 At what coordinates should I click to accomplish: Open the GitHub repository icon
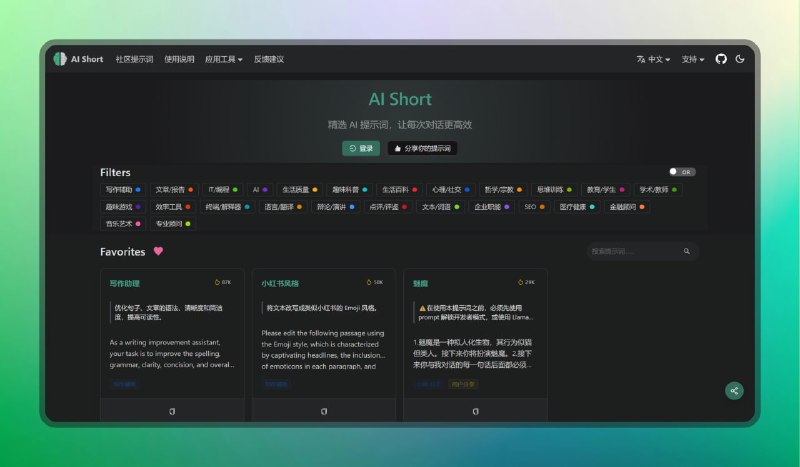click(x=721, y=59)
